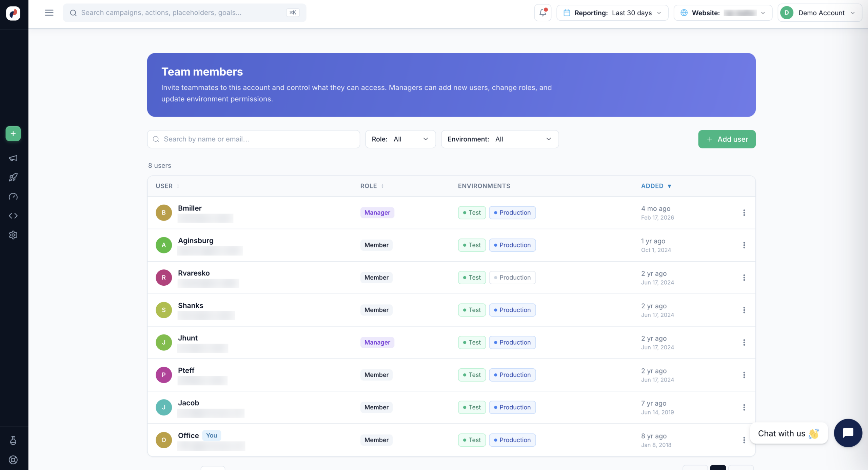The image size is (868, 470).
Task: Toggle Production environment chip for Office
Action: 512,440
